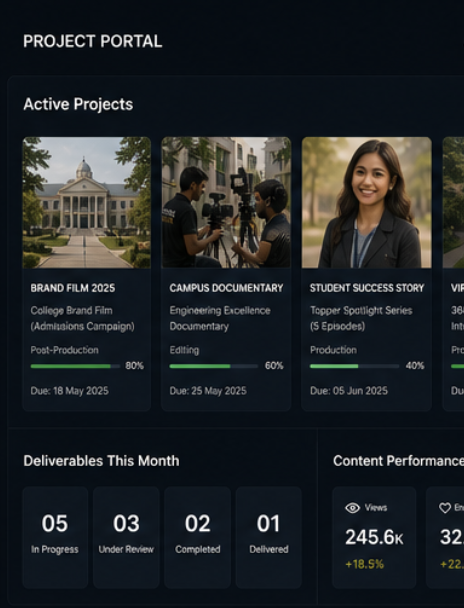464x608 pixels.
Task: Click the 80% progress value
Action: [x=135, y=366]
